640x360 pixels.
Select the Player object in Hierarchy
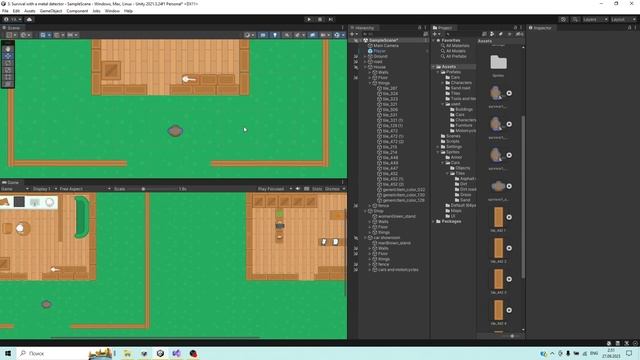tap(379, 51)
